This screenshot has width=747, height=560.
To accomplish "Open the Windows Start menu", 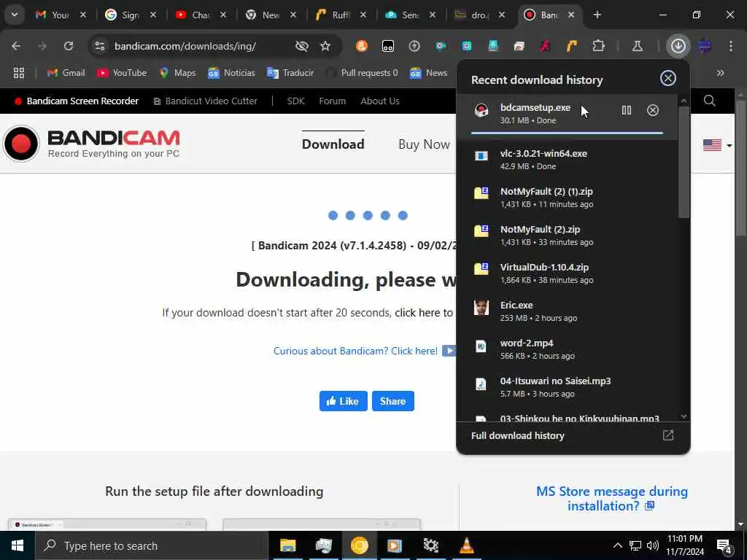I will point(18,545).
